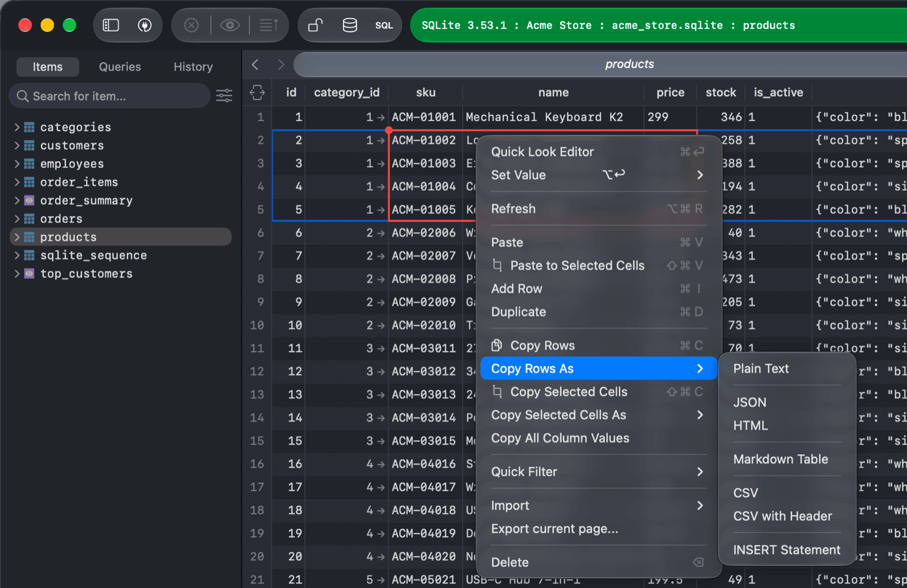
Task: Click the order_summary view icon
Action: click(29, 201)
